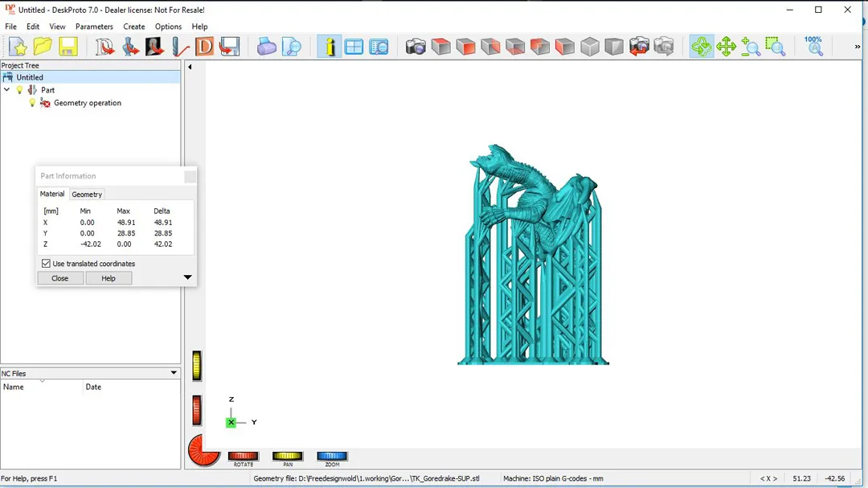Save project using the yellow floppy disk icon
868x488 pixels.
coord(68,47)
